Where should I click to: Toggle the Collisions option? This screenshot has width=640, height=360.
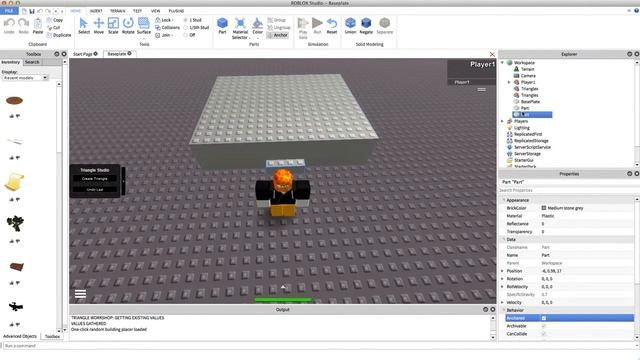167,27
